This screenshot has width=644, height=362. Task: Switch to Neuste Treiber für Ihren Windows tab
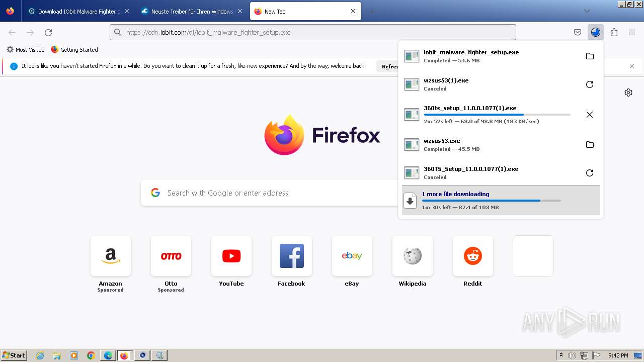(x=192, y=11)
